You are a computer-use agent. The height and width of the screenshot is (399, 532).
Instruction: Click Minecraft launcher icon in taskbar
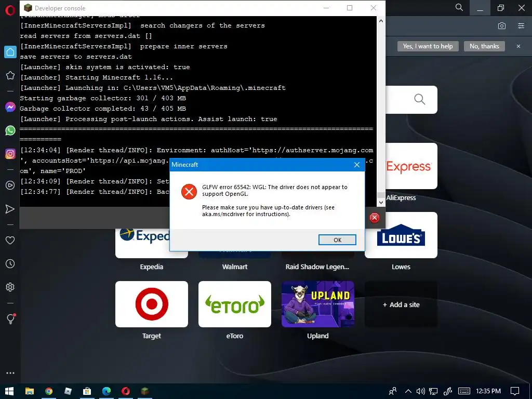145,391
